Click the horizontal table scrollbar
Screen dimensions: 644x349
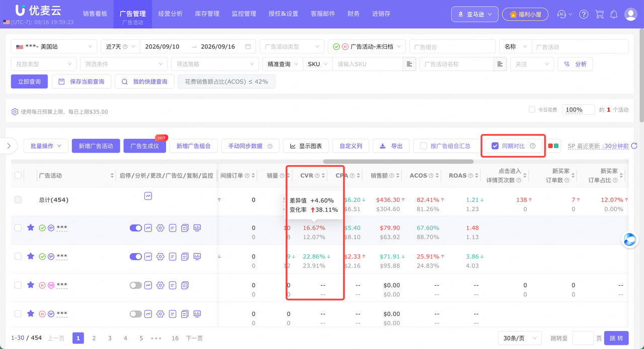398,162
